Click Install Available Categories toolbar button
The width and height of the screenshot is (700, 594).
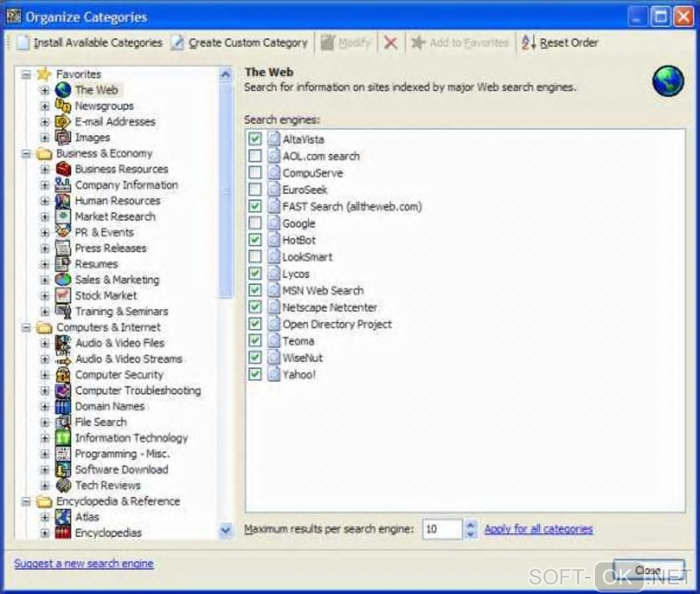click(x=90, y=43)
